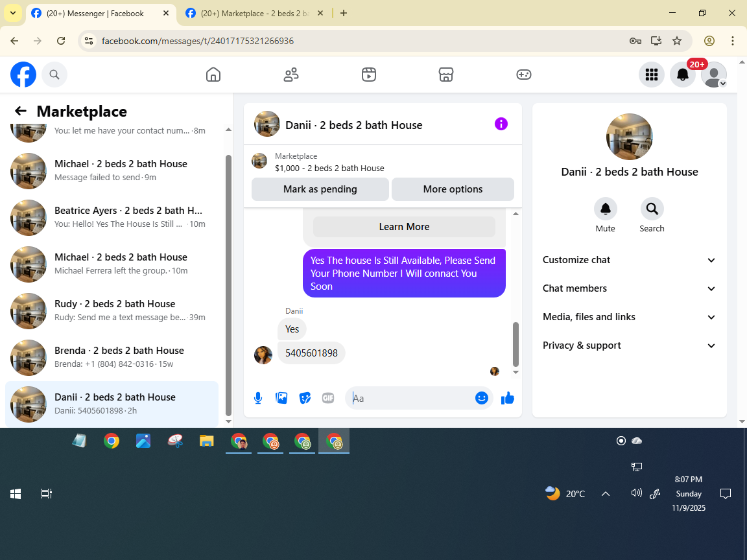The width and height of the screenshot is (747, 560).
Task: Expand Chat members section
Action: pyautogui.click(x=629, y=288)
